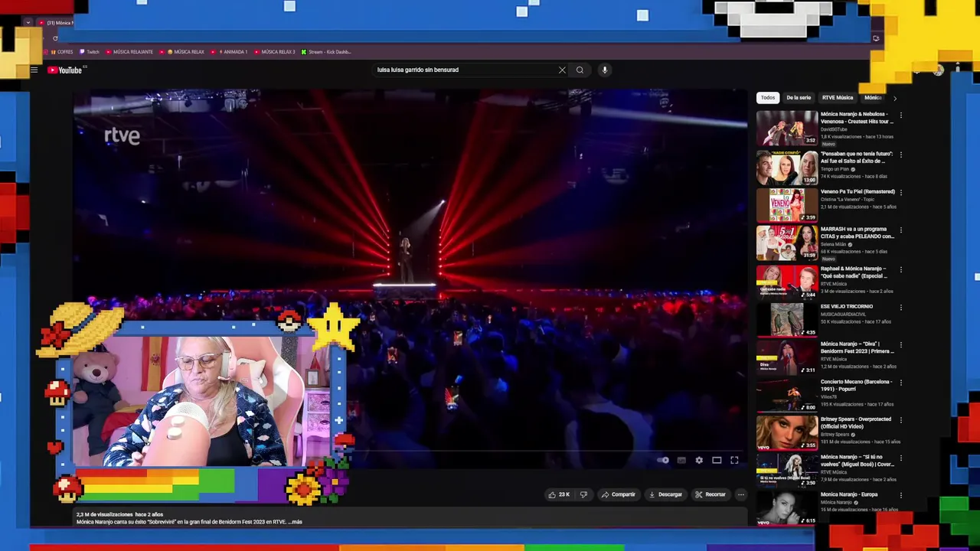980x551 pixels.
Task: Open 'Si tú no vuelves' Miguel Bosé cover title
Action: [857, 460]
